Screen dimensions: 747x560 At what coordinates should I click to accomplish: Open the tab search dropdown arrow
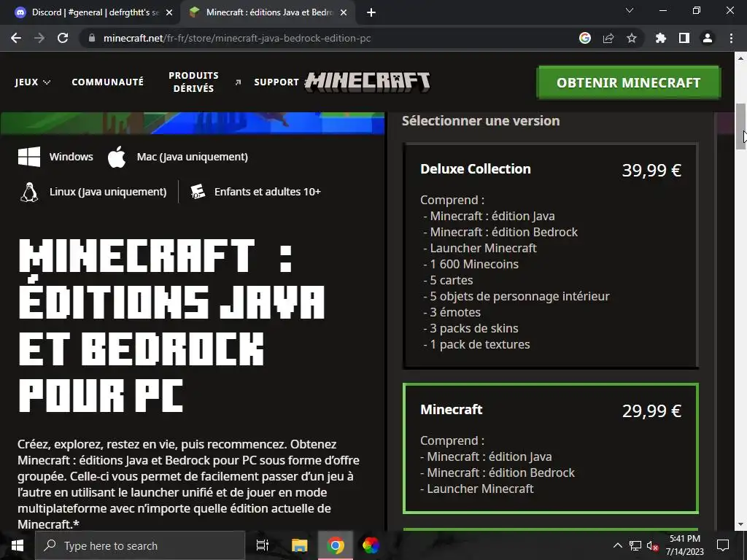tap(630, 10)
